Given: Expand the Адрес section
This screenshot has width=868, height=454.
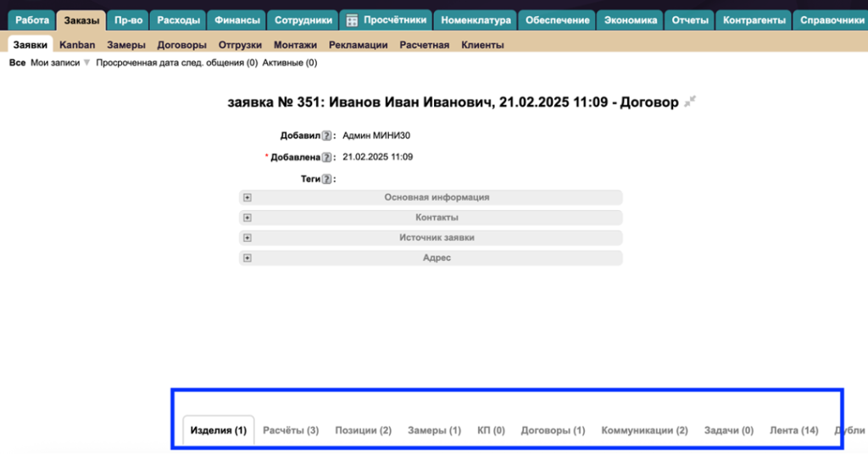Looking at the screenshot, I should [x=248, y=258].
